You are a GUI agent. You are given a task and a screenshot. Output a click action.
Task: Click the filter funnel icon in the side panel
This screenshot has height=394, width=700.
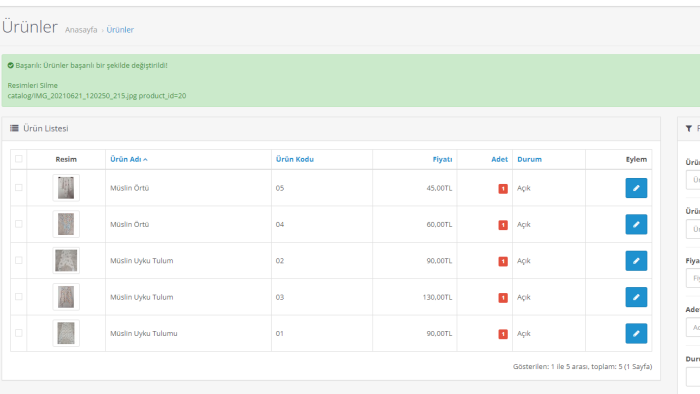[x=689, y=129]
